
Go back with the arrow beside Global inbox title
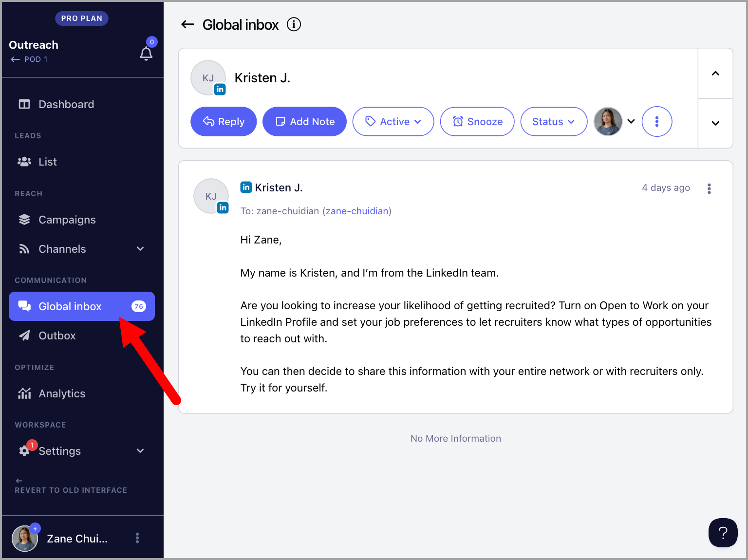coord(187,24)
